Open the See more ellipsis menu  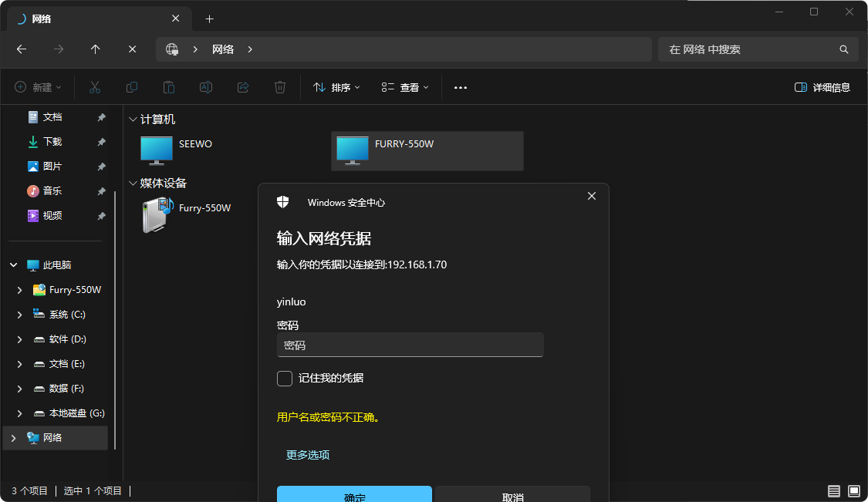tap(461, 88)
